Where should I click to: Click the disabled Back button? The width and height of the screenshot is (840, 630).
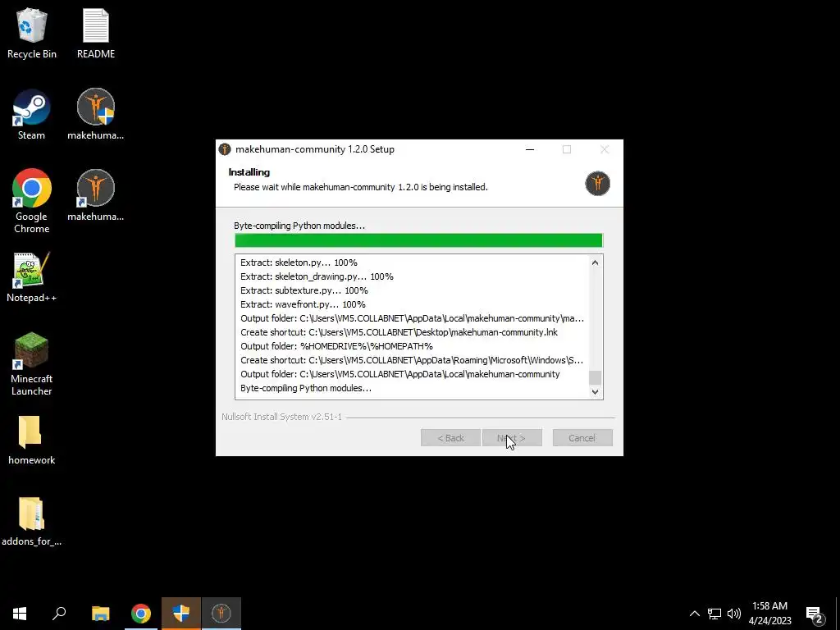450,438
